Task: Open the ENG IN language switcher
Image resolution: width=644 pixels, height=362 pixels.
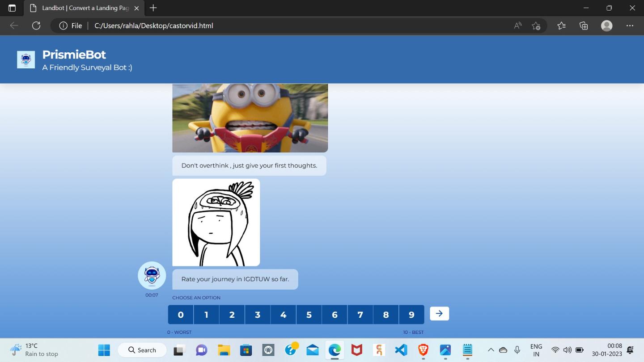Action: click(536, 350)
